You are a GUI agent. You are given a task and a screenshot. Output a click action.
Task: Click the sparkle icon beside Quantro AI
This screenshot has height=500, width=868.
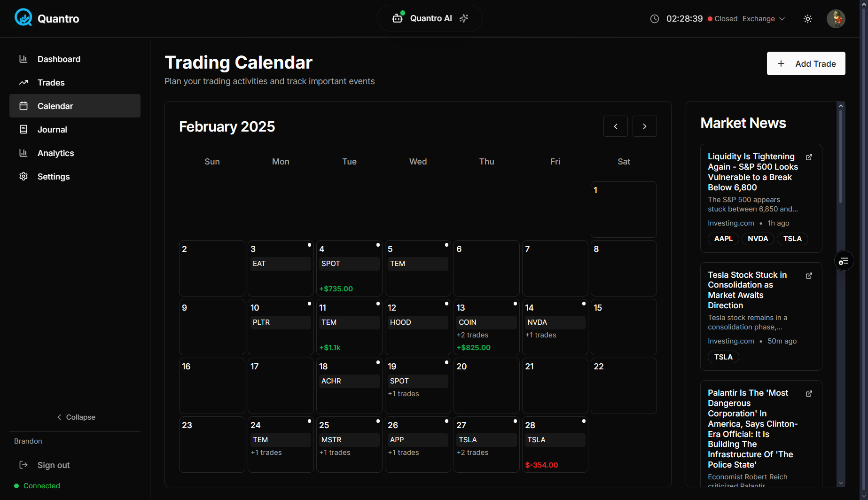tap(464, 18)
